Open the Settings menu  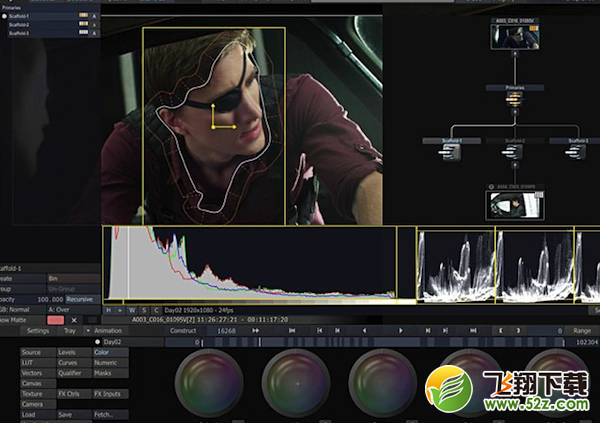(38, 330)
